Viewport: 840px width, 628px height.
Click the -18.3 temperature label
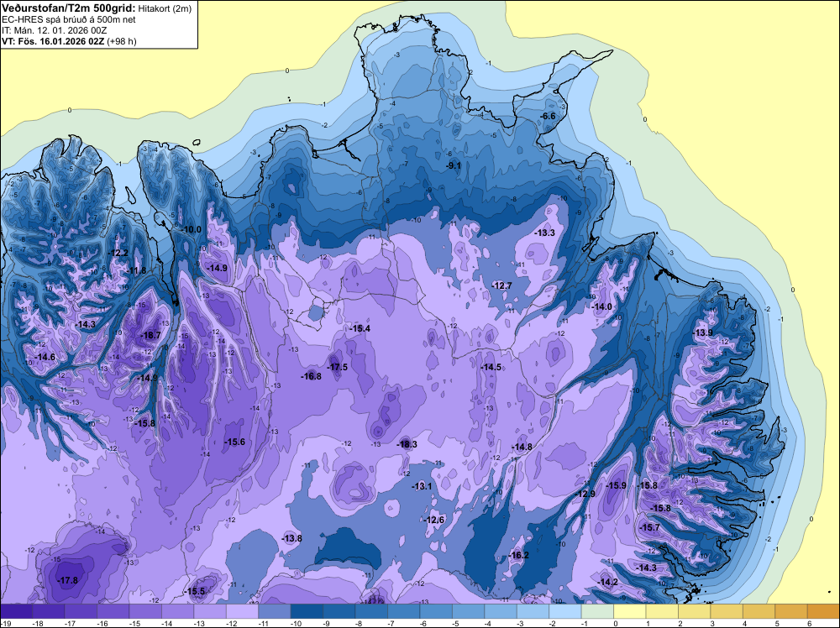(407, 444)
